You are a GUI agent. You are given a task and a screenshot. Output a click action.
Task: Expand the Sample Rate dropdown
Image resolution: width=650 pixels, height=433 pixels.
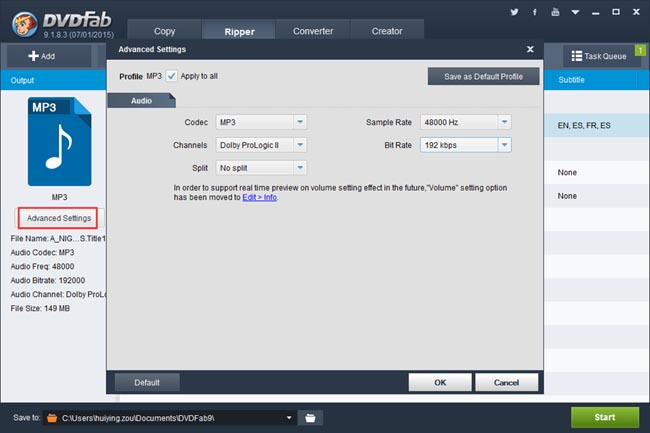point(504,122)
